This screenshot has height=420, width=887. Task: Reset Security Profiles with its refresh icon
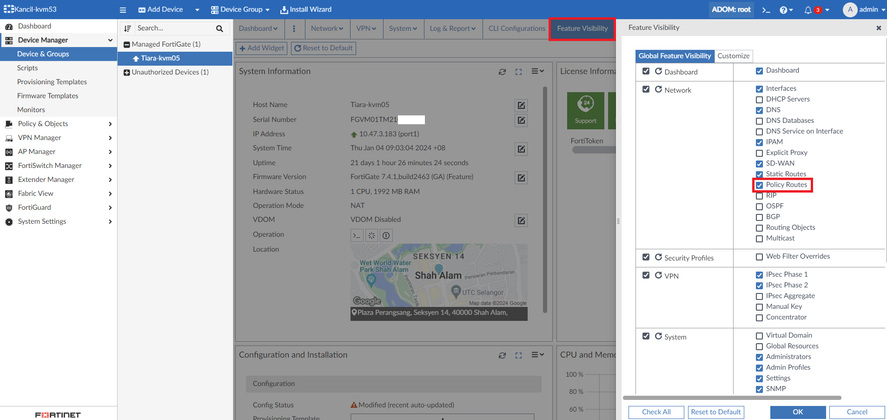[x=658, y=257]
